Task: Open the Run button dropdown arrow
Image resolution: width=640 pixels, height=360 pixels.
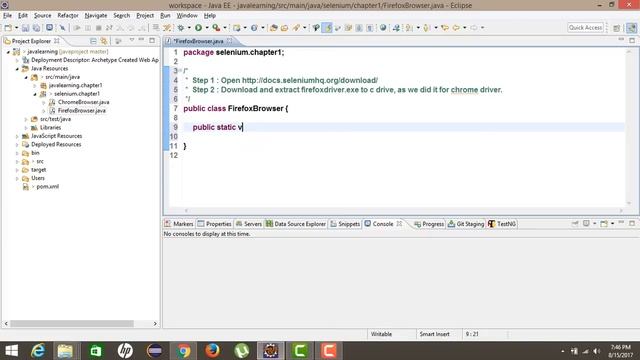Action: coord(207,28)
